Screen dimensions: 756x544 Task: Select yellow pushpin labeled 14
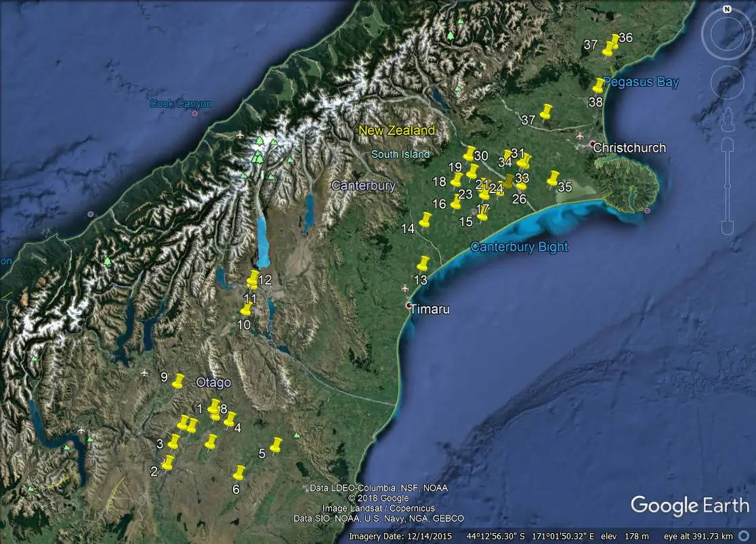pos(425,220)
